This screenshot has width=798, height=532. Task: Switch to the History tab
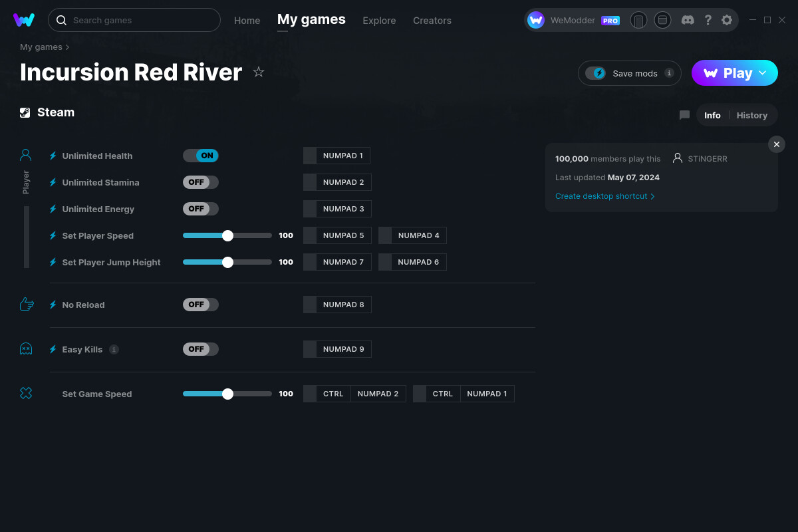(751, 115)
